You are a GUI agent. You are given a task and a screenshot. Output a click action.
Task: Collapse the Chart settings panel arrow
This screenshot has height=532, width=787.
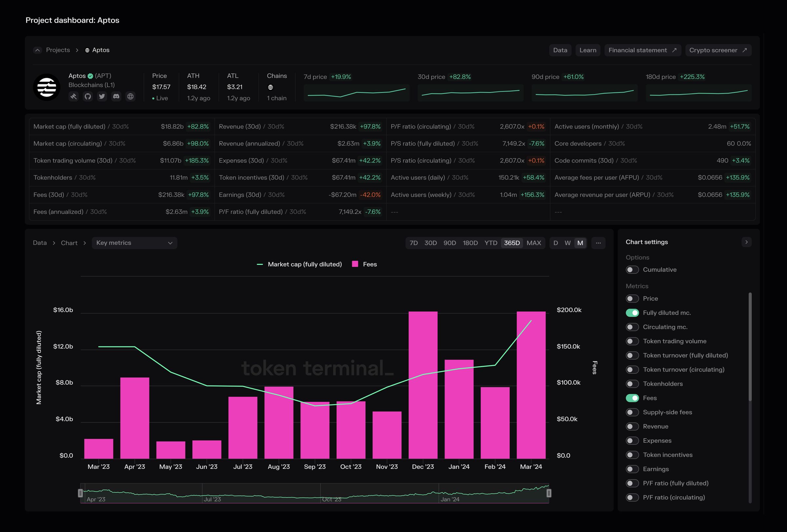coord(746,242)
